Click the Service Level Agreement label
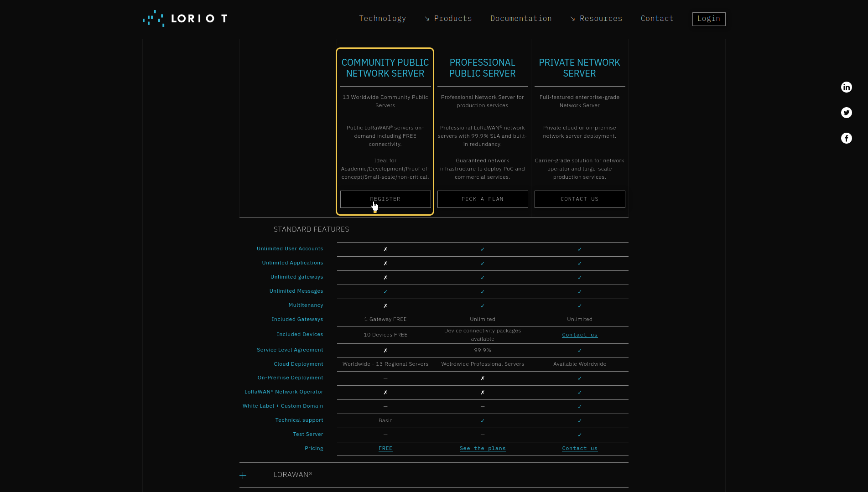The width and height of the screenshot is (868, 492). click(290, 350)
